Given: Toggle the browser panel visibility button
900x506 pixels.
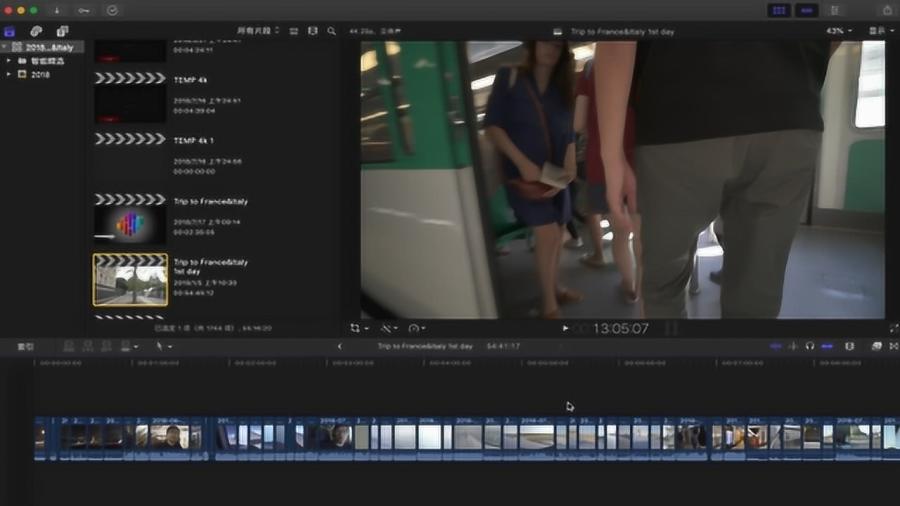Looking at the screenshot, I should coord(779,10).
